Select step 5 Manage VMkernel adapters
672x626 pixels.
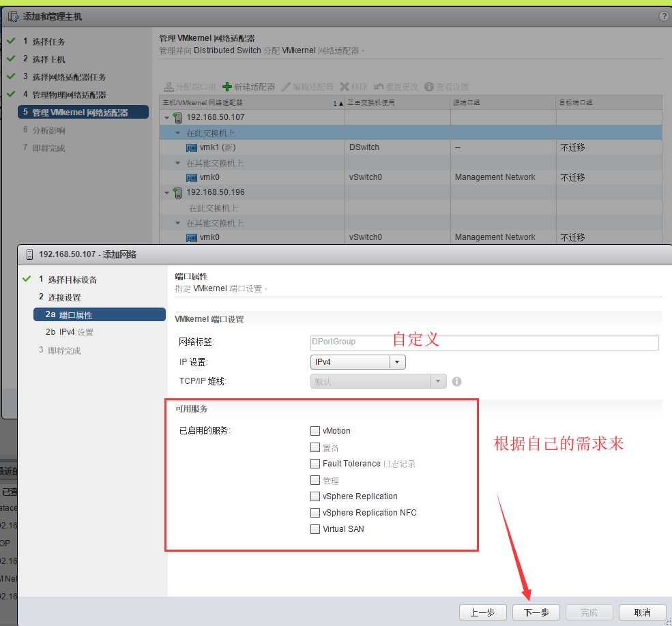(x=83, y=113)
